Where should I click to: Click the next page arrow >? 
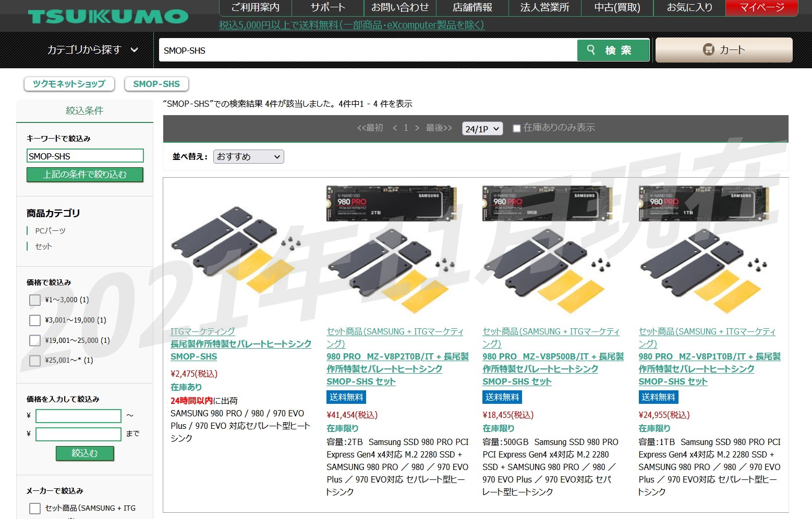tap(417, 128)
